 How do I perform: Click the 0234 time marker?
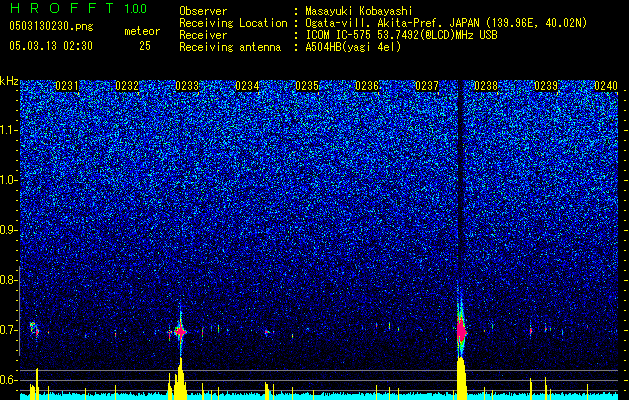point(247,86)
